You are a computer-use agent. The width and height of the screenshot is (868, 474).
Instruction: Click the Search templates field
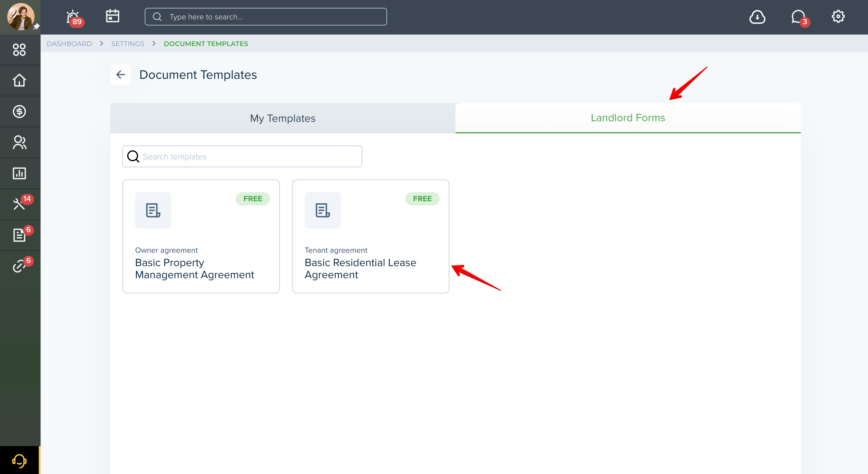coord(242,156)
